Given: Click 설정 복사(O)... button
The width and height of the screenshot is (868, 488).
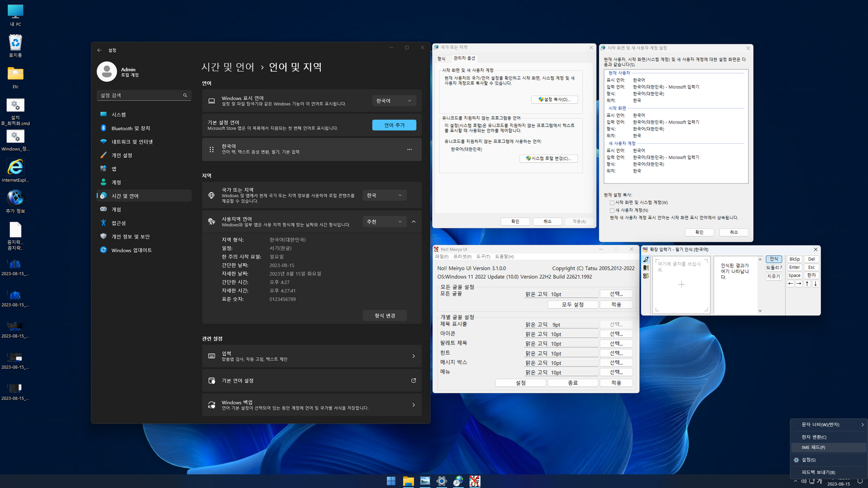Looking at the screenshot, I should click(x=554, y=99).
